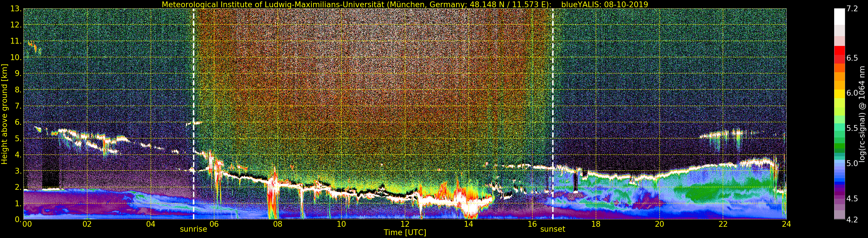Click the 'Time [UTC]' axis label
This screenshot has height=238, width=868.
[405, 233]
